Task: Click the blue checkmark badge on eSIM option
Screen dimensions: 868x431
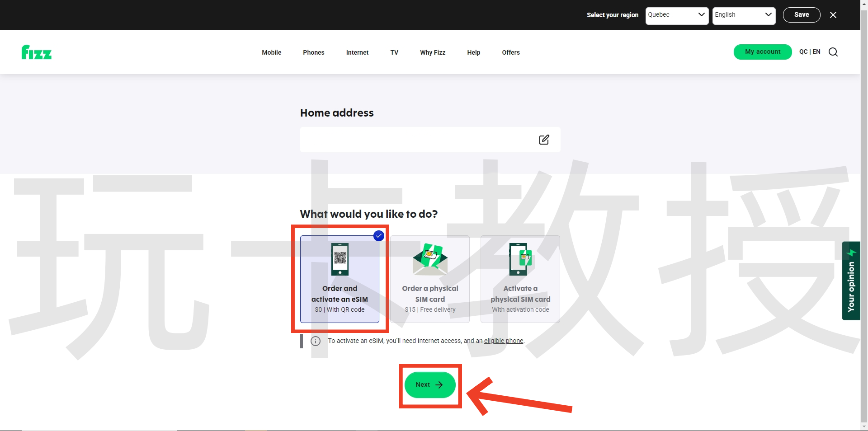Action: click(x=378, y=236)
